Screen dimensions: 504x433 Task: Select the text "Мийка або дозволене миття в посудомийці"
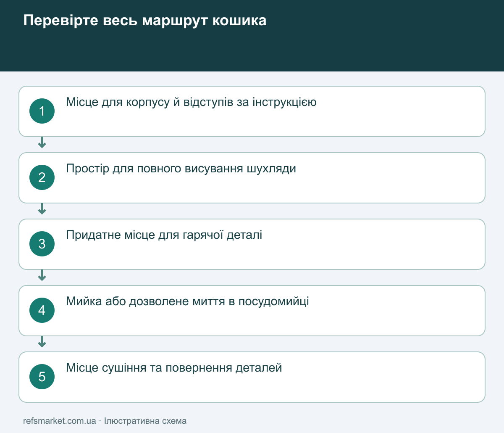tap(188, 301)
